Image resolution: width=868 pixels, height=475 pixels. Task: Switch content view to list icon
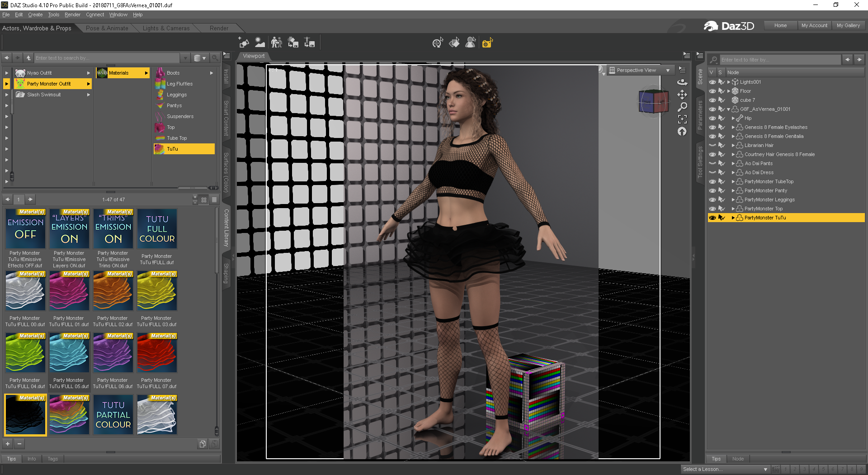[x=214, y=199]
